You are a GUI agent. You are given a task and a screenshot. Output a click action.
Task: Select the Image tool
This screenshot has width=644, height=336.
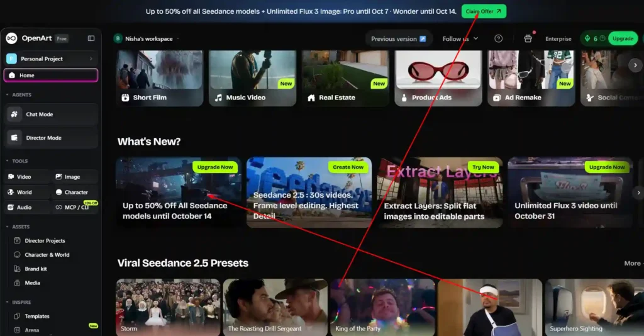pyautogui.click(x=75, y=177)
